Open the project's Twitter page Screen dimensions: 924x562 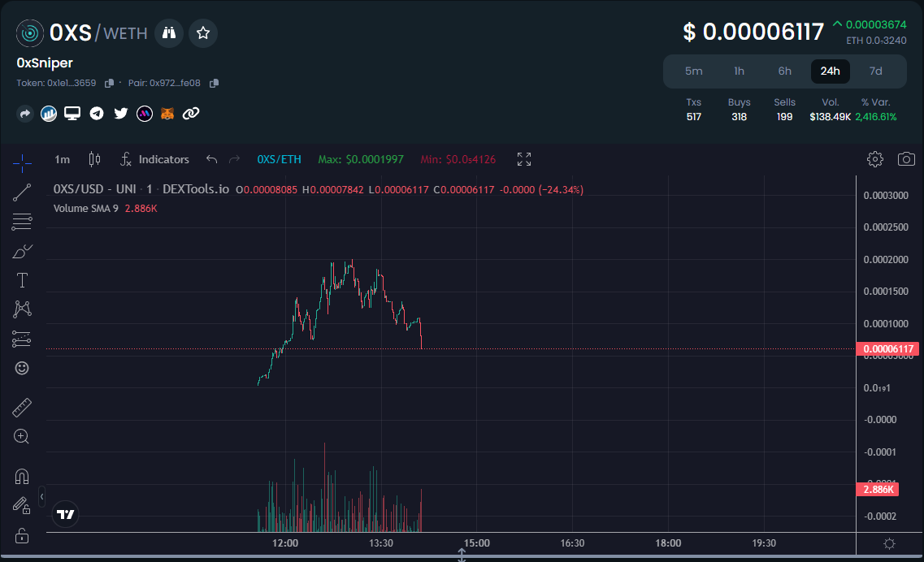(x=120, y=114)
